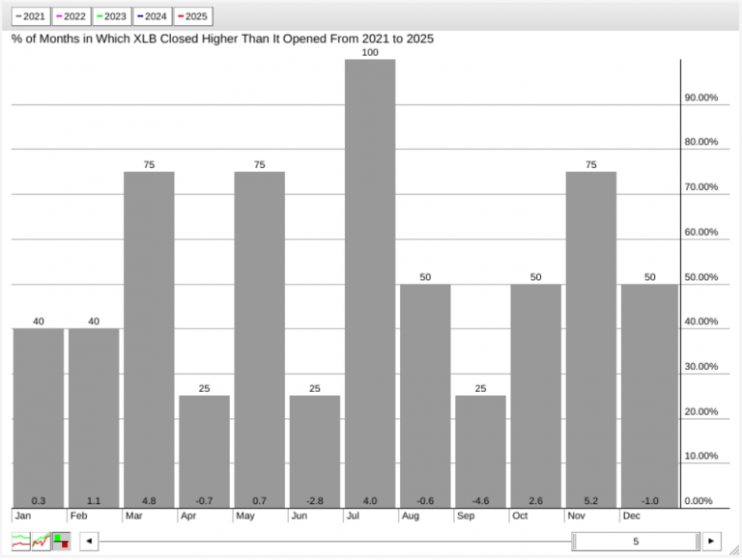Click the 0.00% axis label
The height and width of the screenshot is (560, 742).
click(699, 501)
